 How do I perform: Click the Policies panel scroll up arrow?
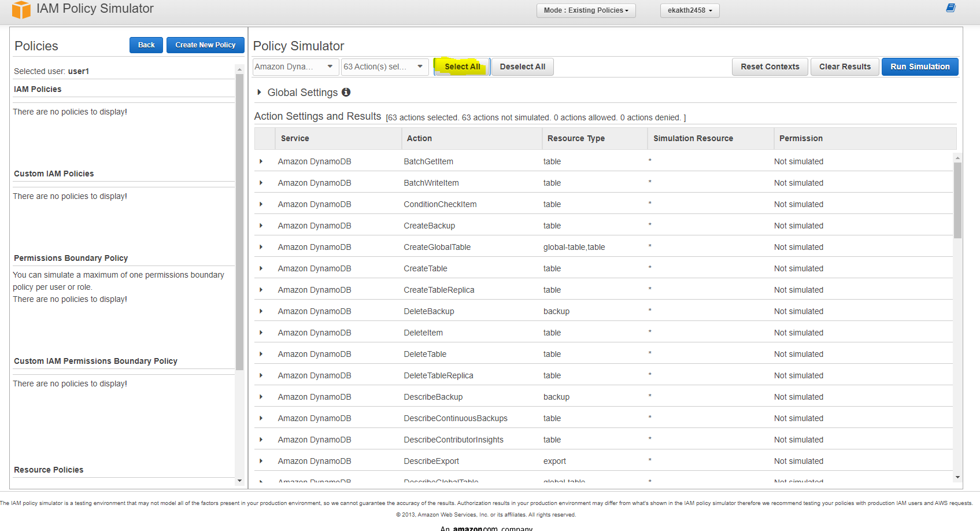click(239, 69)
